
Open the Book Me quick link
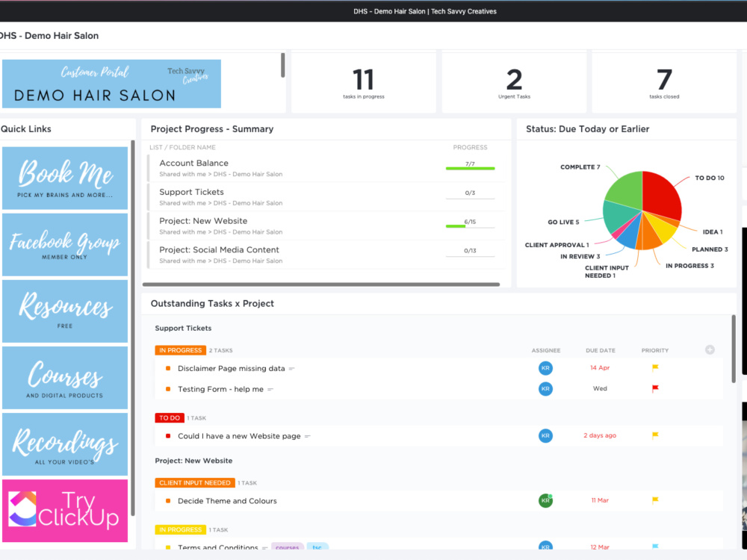pyautogui.click(x=65, y=178)
